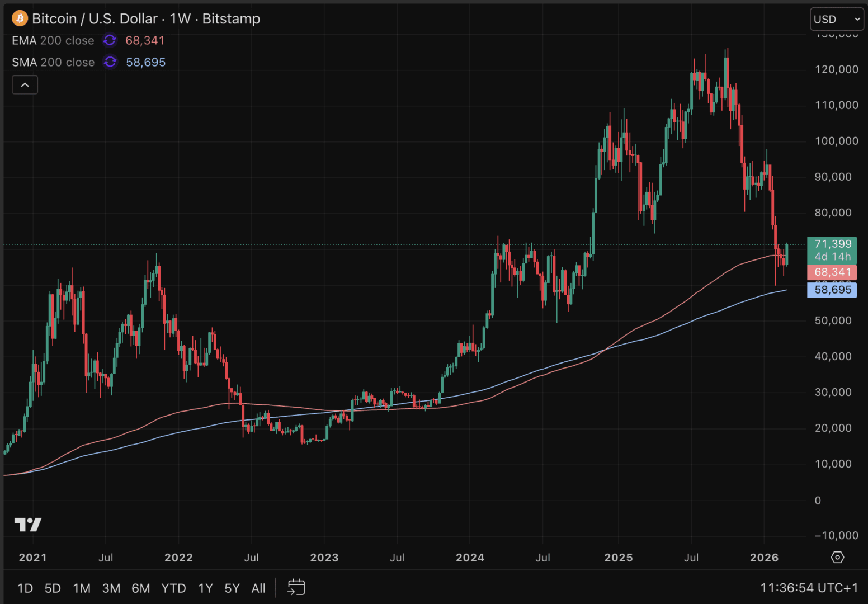This screenshot has height=604, width=868.
Task: Select the YTD range
Action: [x=173, y=588]
